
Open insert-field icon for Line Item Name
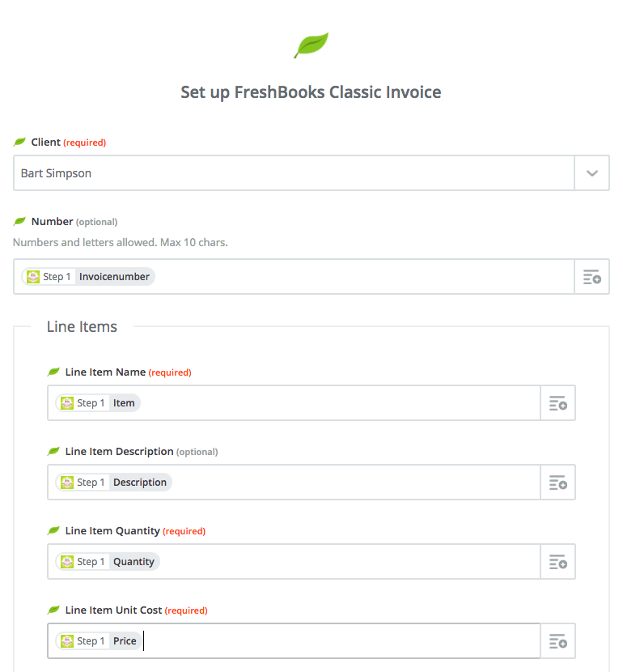(x=558, y=403)
